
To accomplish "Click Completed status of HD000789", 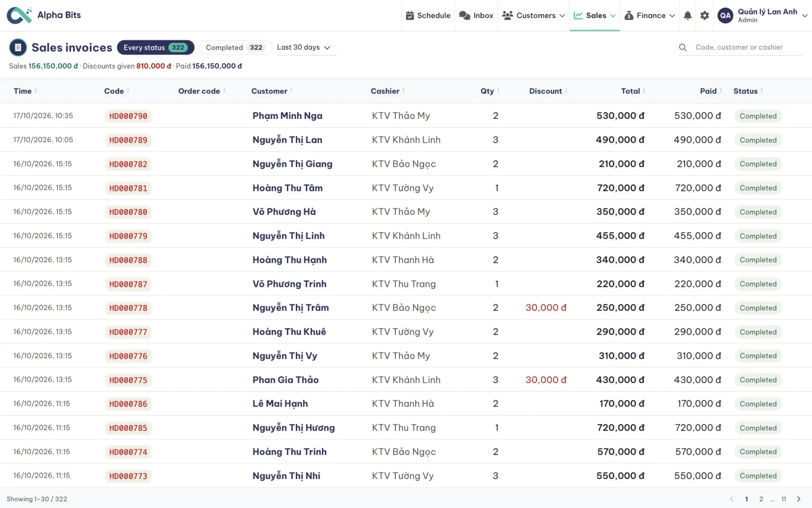I will [x=758, y=140].
